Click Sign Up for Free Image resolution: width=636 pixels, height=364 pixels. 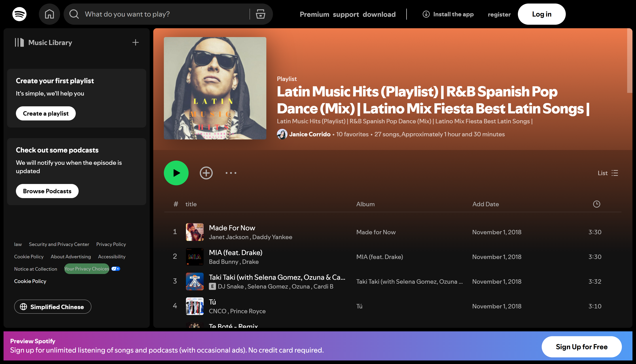(x=582, y=347)
